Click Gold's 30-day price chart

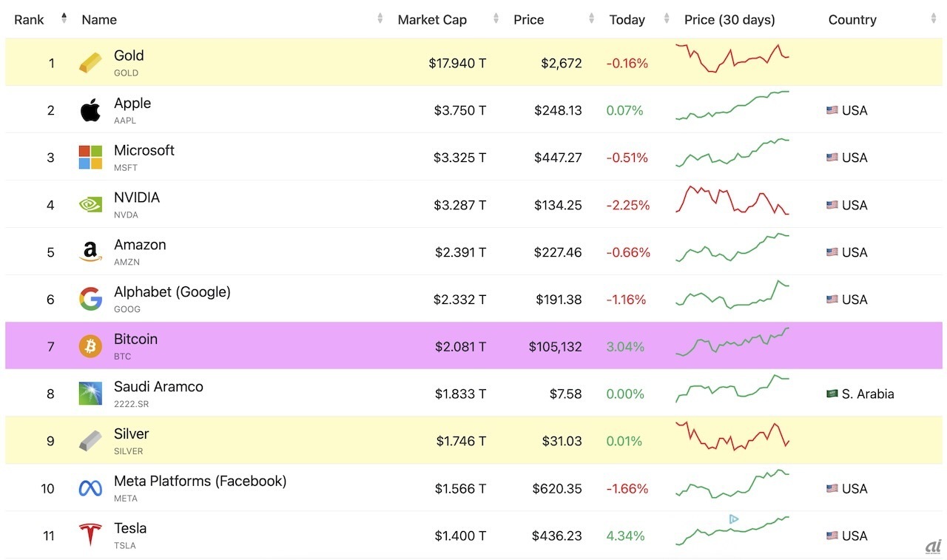(732, 58)
